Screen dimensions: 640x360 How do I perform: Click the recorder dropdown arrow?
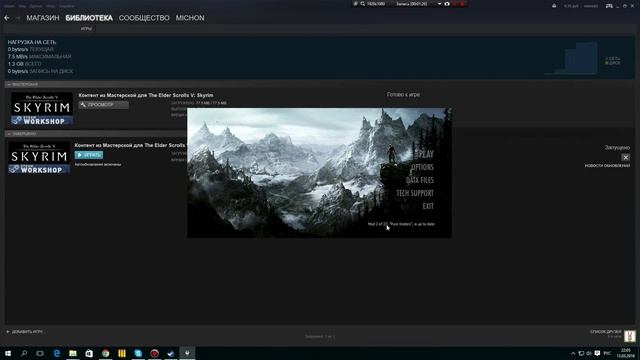(x=440, y=4)
